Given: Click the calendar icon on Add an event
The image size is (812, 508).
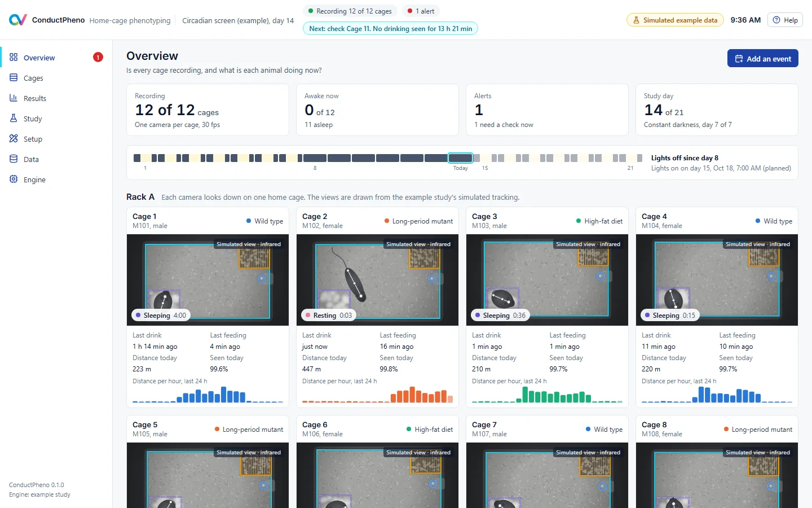Looking at the screenshot, I should click(739, 59).
